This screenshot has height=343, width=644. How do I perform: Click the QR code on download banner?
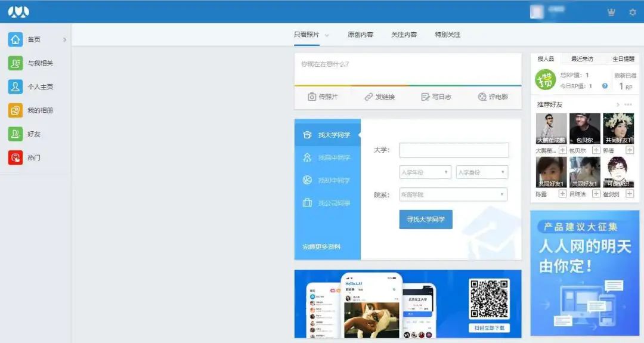489,299
